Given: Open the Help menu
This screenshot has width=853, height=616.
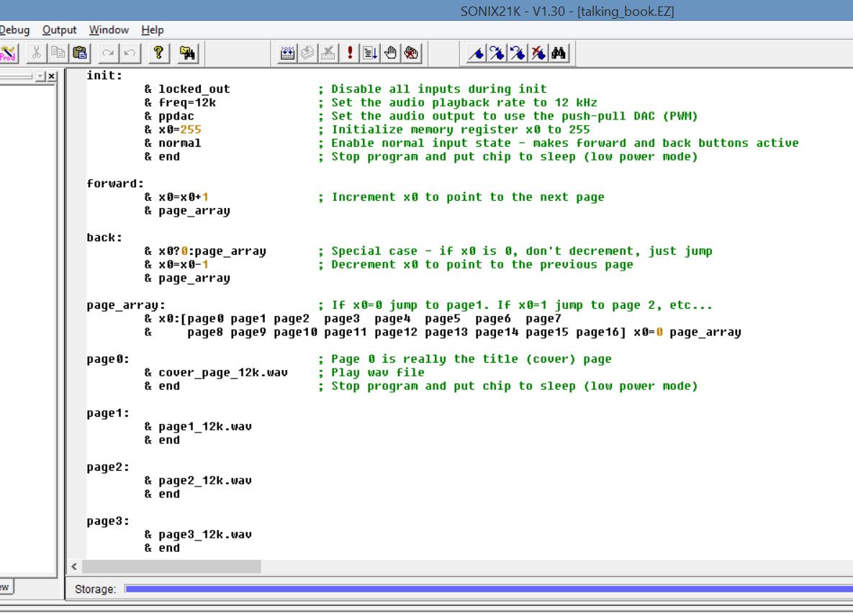Looking at the screenshot, I should point(153,30).
